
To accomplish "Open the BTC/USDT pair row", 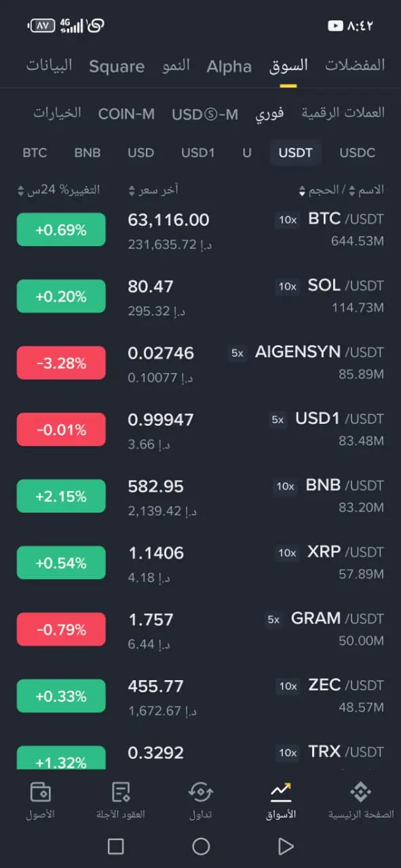I will [200, 230].
